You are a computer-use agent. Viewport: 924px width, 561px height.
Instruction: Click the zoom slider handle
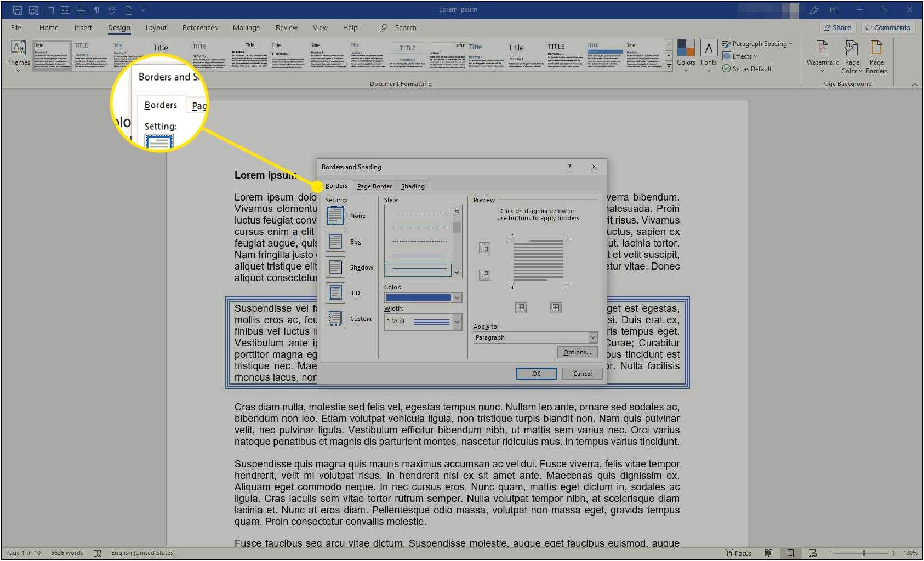pos(864,553)
